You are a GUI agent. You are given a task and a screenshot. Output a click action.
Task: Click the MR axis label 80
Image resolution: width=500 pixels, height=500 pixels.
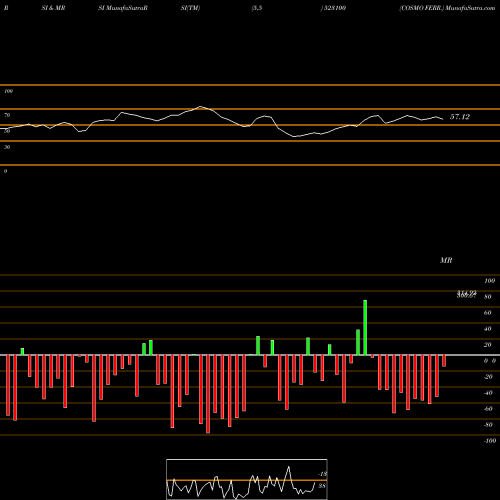[488, 297]
